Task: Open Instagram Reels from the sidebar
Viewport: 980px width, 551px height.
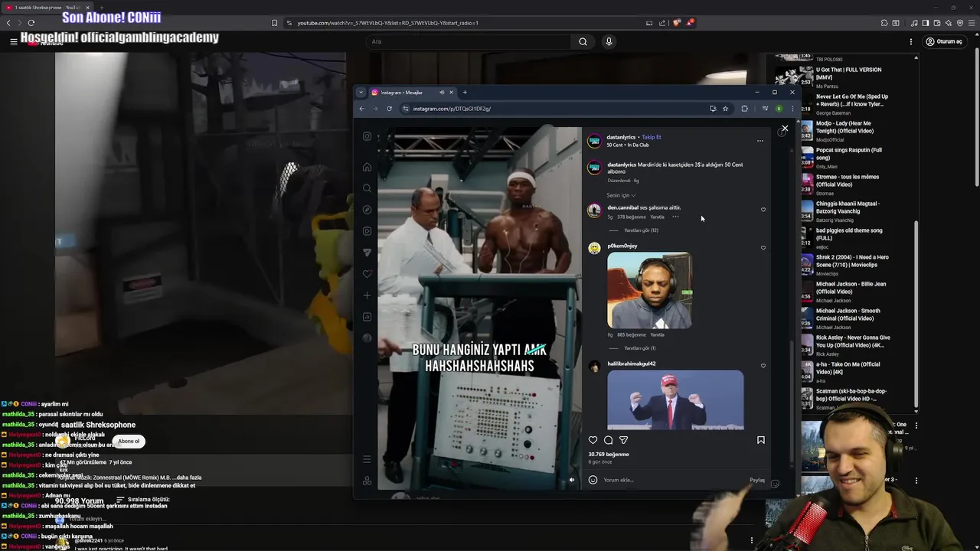Action: tap(367, 231)
